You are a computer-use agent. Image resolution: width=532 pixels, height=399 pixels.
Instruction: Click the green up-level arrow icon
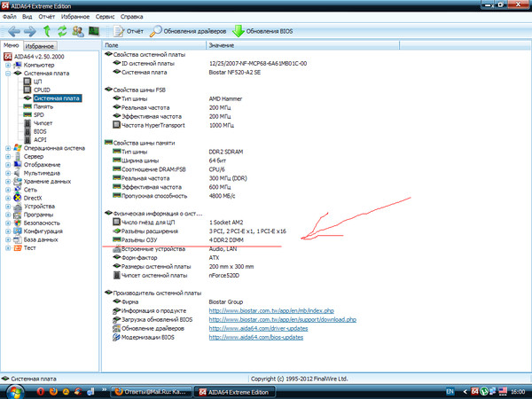47,31
